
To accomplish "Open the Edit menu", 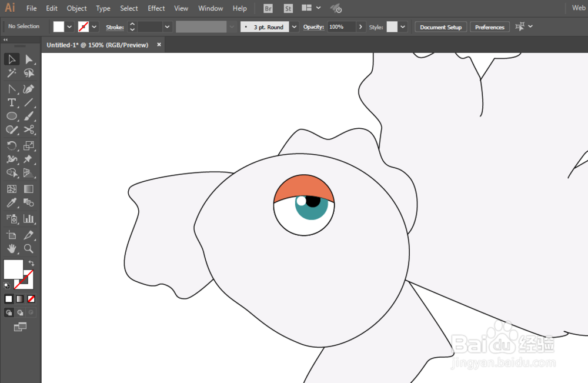I will click(52, 8).
